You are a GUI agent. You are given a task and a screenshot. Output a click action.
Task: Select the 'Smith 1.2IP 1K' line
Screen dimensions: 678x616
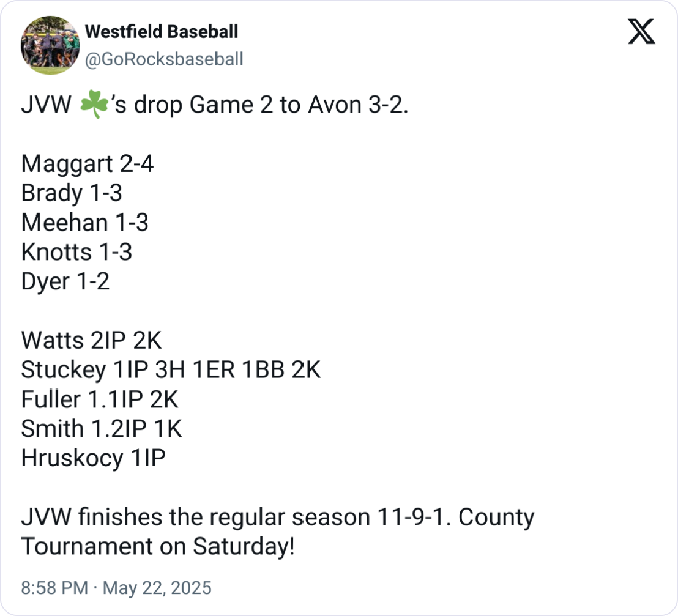click(x=102, y=428)
